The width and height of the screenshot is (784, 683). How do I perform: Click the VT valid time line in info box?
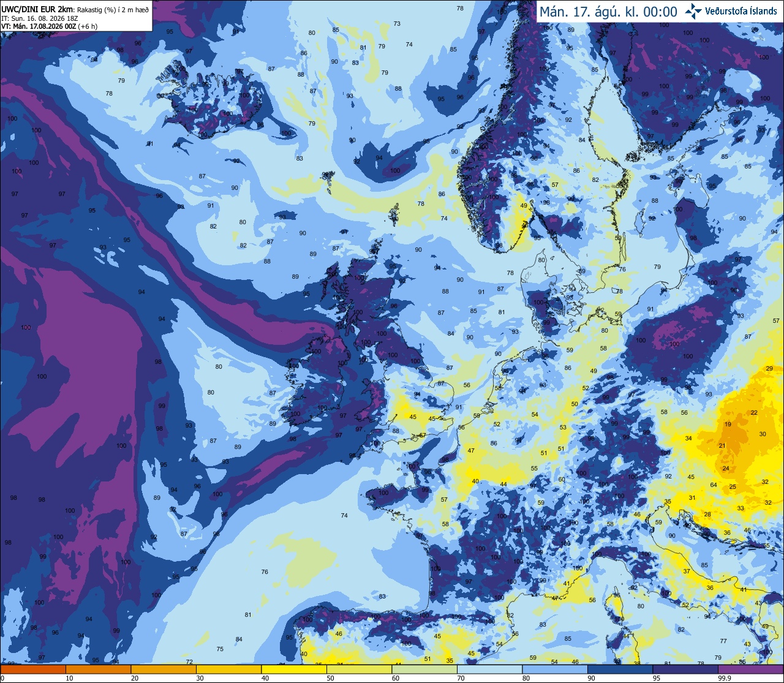46,26
